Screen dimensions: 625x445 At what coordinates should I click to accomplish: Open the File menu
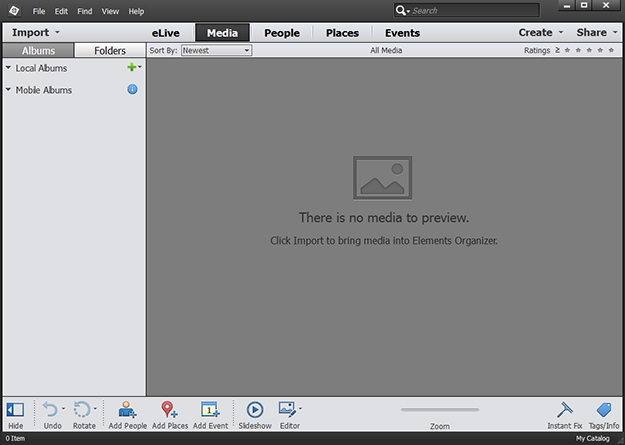pyautogui.click(x=39, y=11)
